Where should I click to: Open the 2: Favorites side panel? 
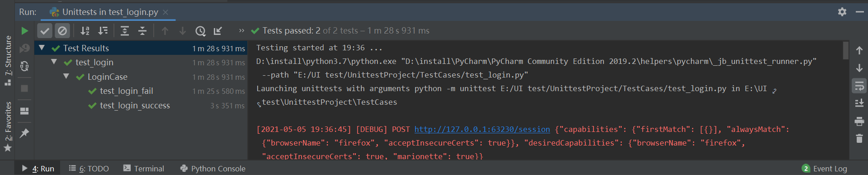click(8, 127)
